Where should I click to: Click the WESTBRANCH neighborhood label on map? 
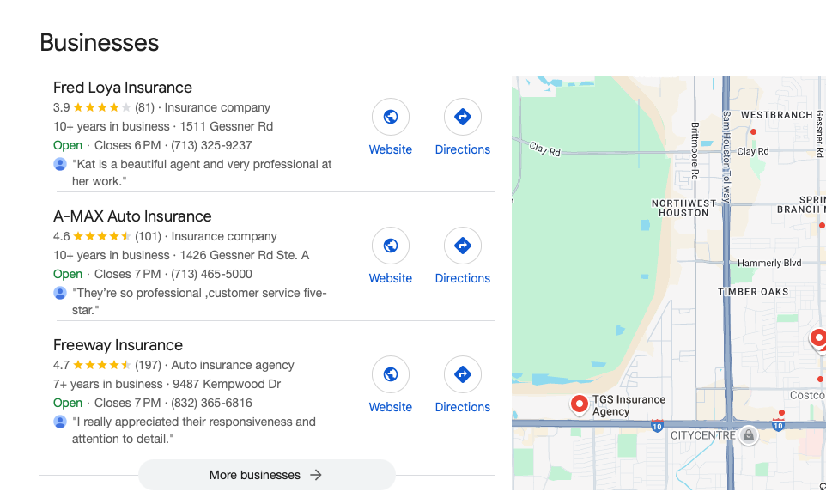(776, 115)
